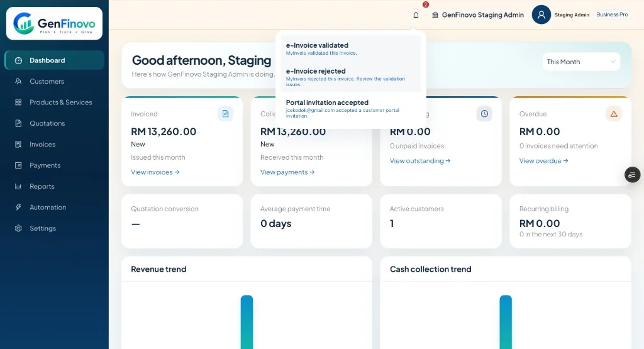Click the Customers people icon
The height and width of the screenshot is (349, 644).
point(18,81)
